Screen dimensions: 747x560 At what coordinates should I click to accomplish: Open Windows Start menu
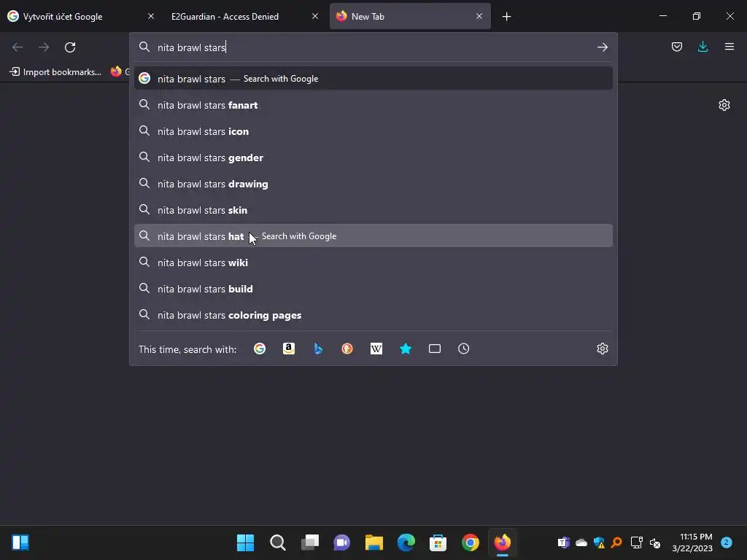pyautogui.click(x=245, y=542)
